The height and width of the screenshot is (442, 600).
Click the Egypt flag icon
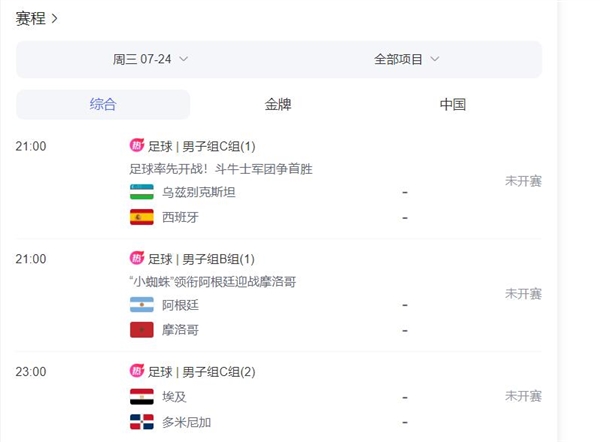(x=141, y=396)
